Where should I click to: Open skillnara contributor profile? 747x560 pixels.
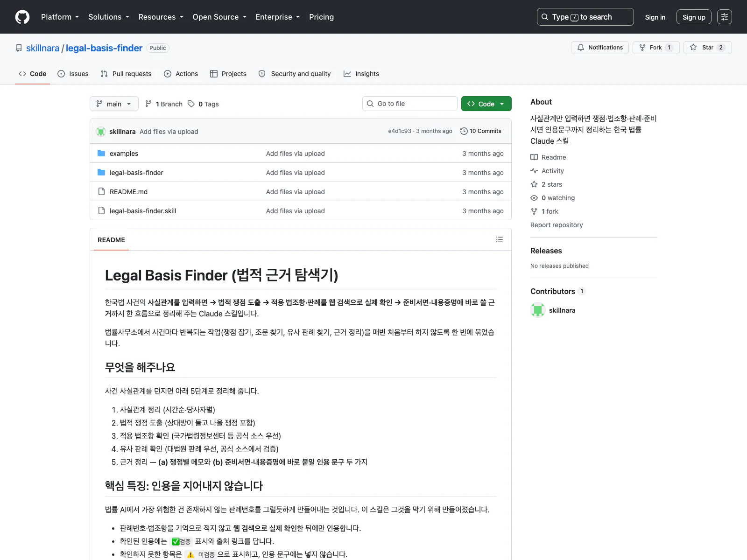pyautogui.click(x=562, y=310)
